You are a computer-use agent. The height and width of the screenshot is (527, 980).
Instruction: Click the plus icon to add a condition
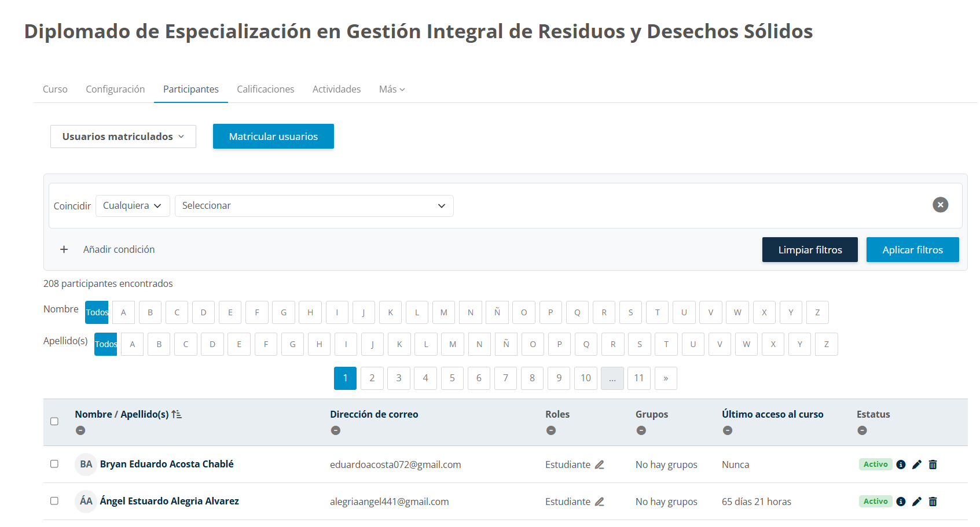tap(64, 249)
